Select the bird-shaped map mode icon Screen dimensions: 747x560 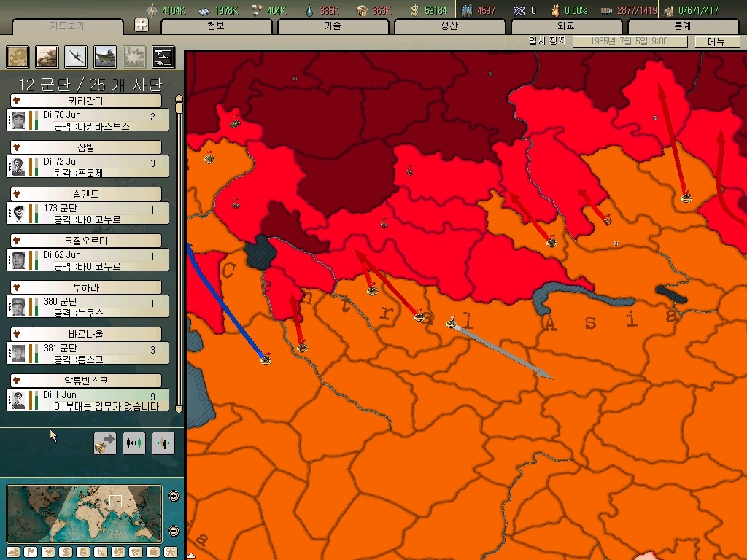48,551
